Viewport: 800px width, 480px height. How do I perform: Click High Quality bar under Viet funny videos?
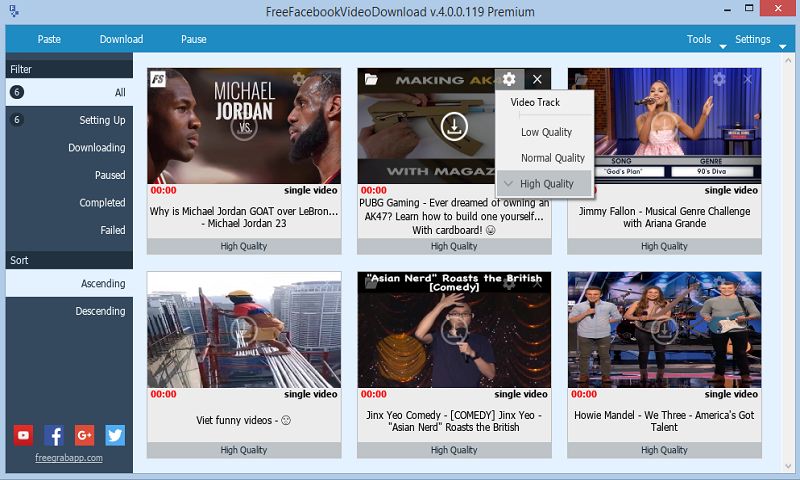click(x=244, y=450)
